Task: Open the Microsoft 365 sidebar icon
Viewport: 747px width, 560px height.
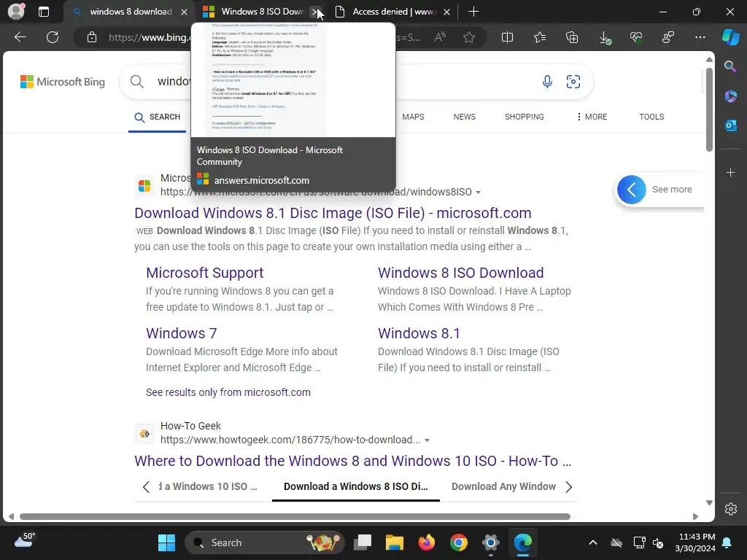Action: [730, 96]
